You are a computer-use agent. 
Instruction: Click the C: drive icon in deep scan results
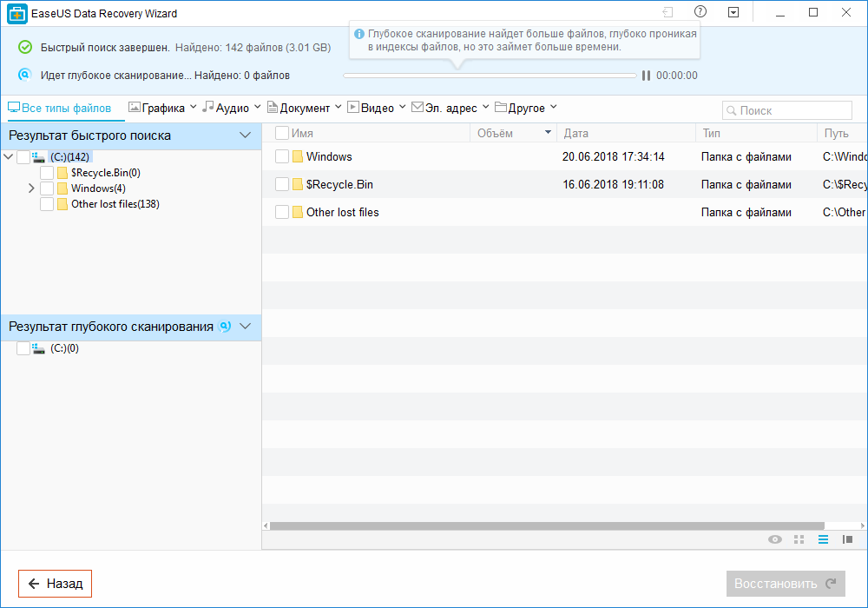(38, 348)
